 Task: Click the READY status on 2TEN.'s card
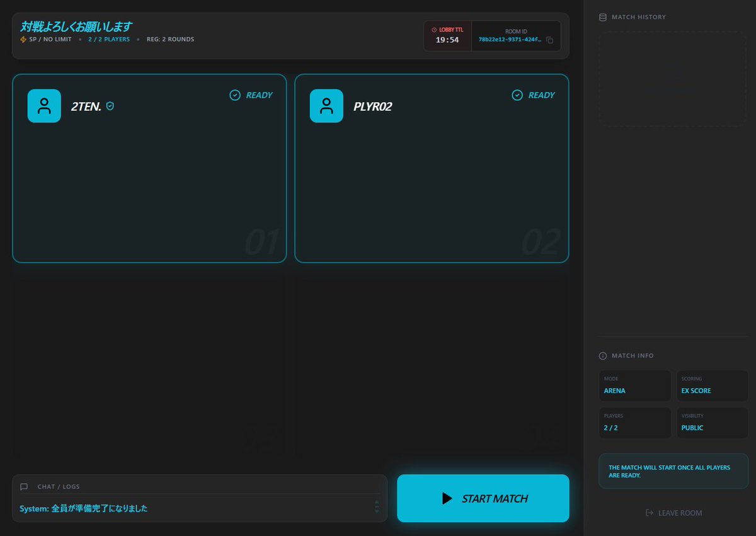259,95
